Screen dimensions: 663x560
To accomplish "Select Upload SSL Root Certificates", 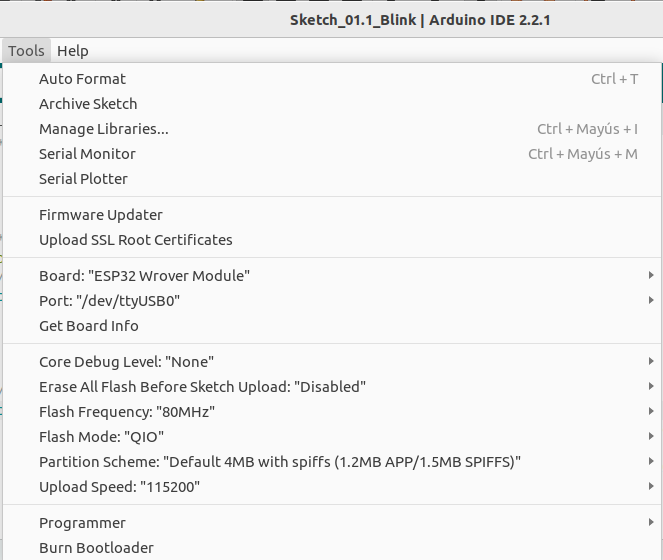I will [135, 240].
